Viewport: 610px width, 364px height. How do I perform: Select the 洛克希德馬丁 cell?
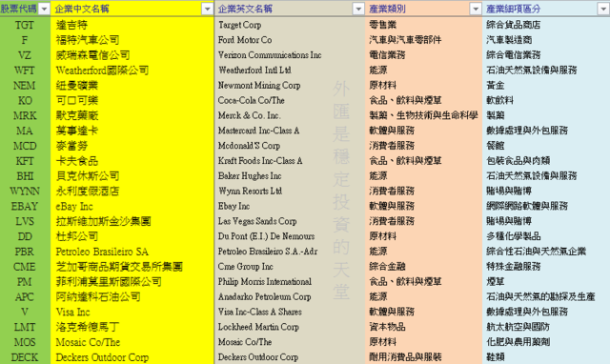132,327
